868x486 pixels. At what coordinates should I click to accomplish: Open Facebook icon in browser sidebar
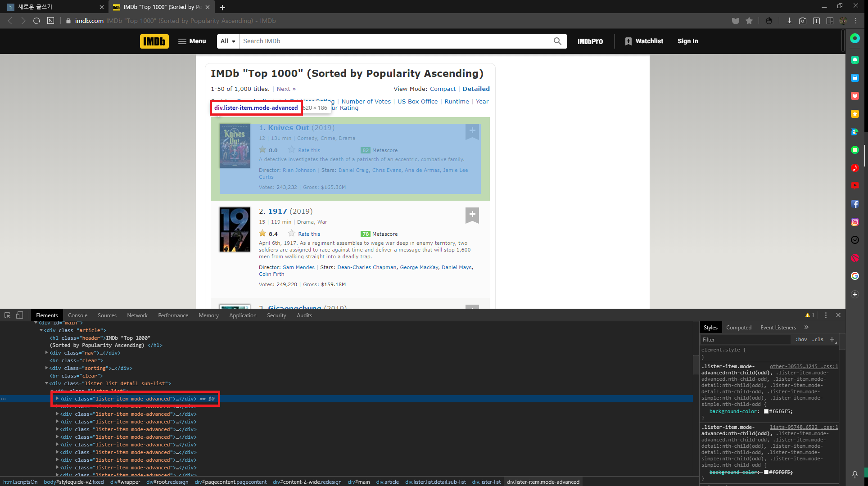coord(854,204)
